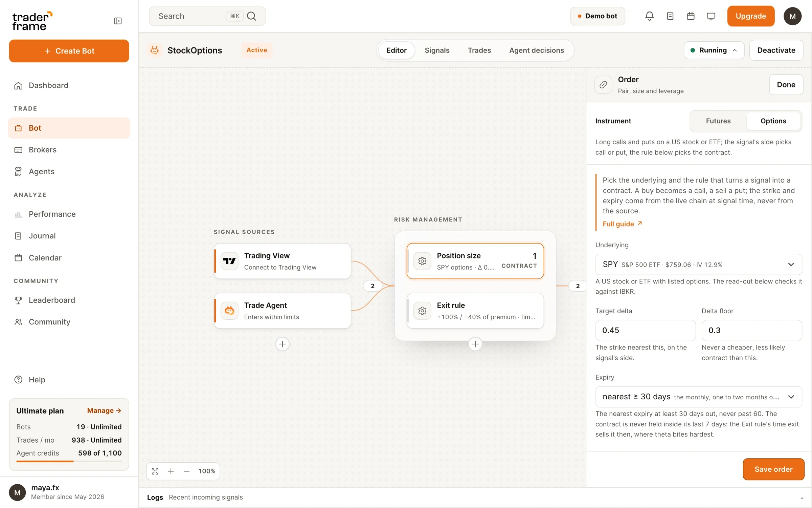Open the notes document icon in top bar

click(670, 16)
